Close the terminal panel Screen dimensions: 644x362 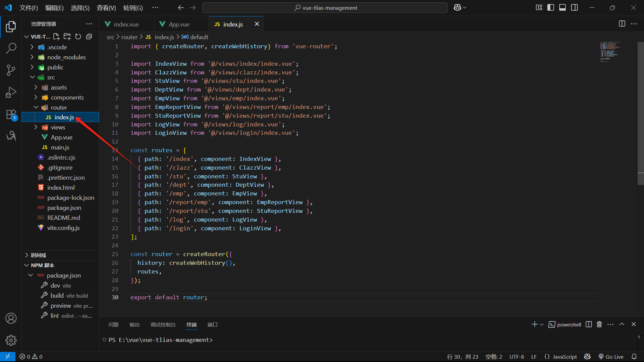point(634,324)
